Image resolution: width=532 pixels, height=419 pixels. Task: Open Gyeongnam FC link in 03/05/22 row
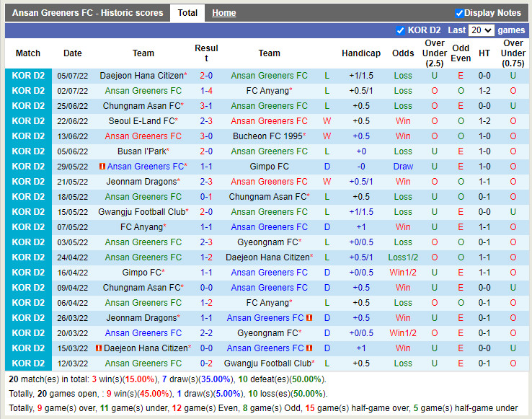(267, 242)
